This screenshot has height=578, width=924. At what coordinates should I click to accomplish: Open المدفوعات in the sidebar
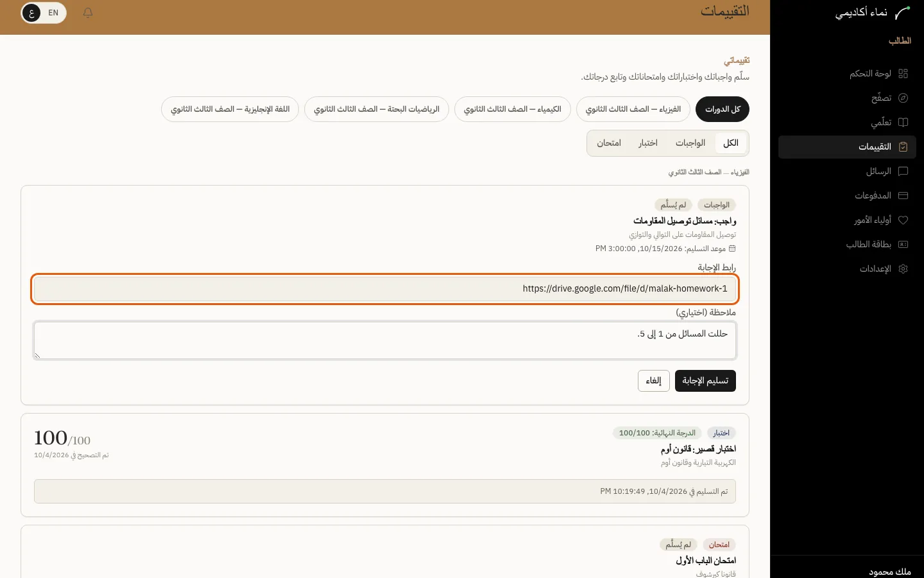tap(847, 196)
